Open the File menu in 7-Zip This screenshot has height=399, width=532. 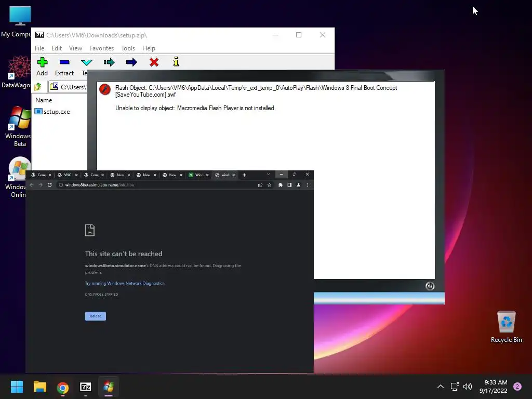coord(39,48)
